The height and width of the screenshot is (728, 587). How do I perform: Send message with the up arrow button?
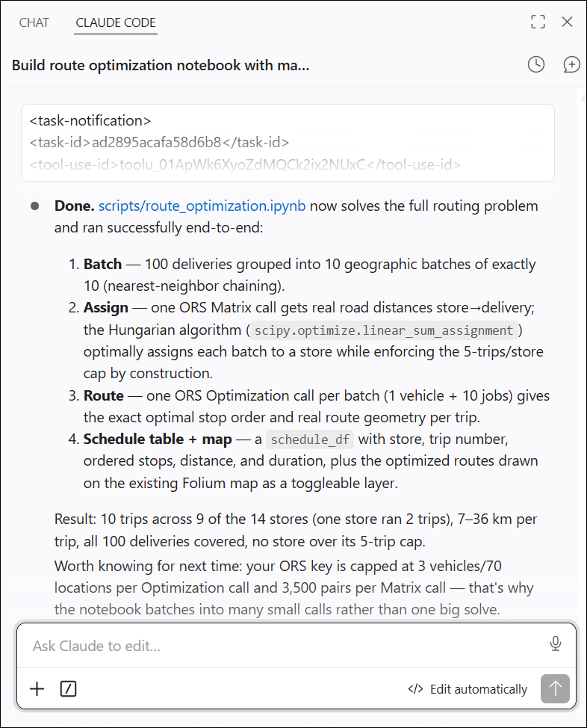coord(555,688)
